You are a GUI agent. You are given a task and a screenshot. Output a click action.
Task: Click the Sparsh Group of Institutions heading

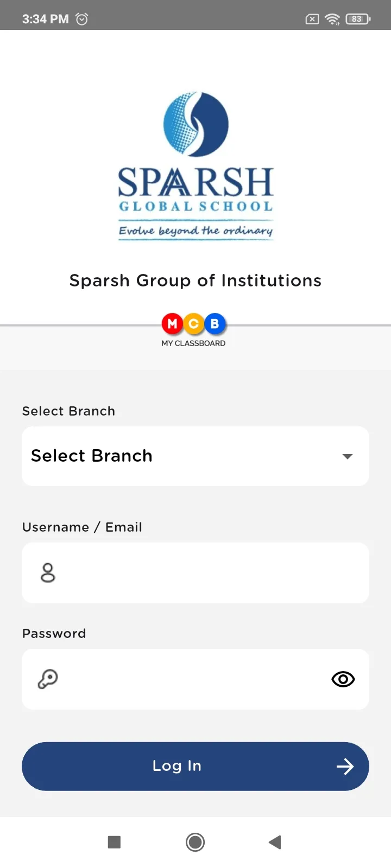(195, 280)
